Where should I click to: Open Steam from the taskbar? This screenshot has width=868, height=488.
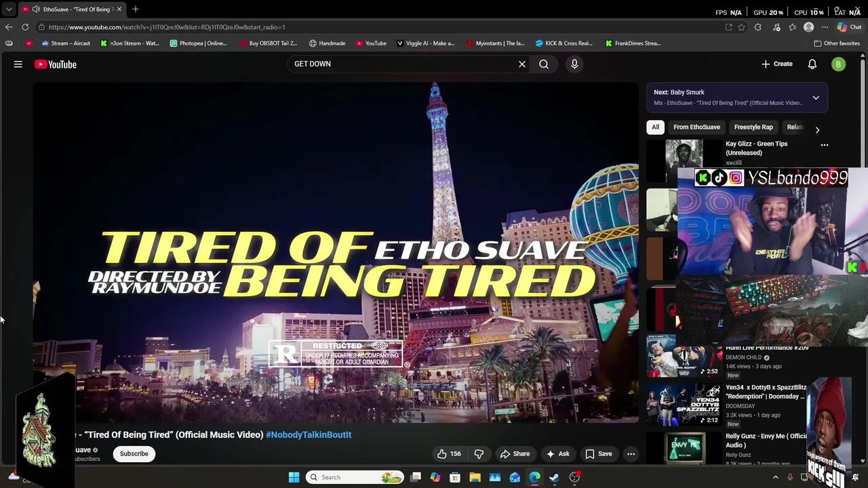tap(554, 477)
